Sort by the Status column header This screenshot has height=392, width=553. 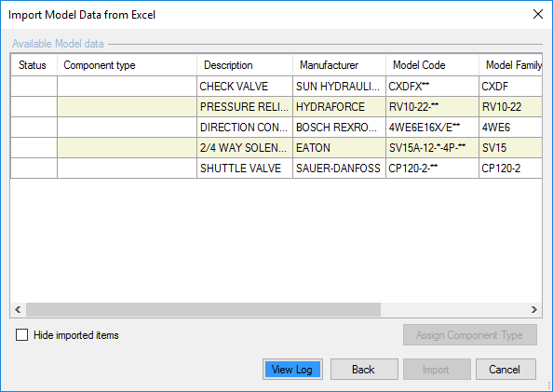pos(34,65)
